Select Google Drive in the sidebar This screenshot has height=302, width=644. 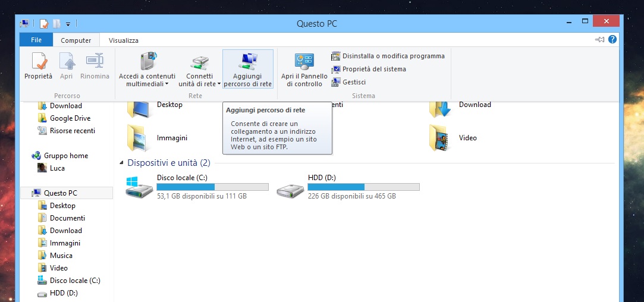[70, 118]
